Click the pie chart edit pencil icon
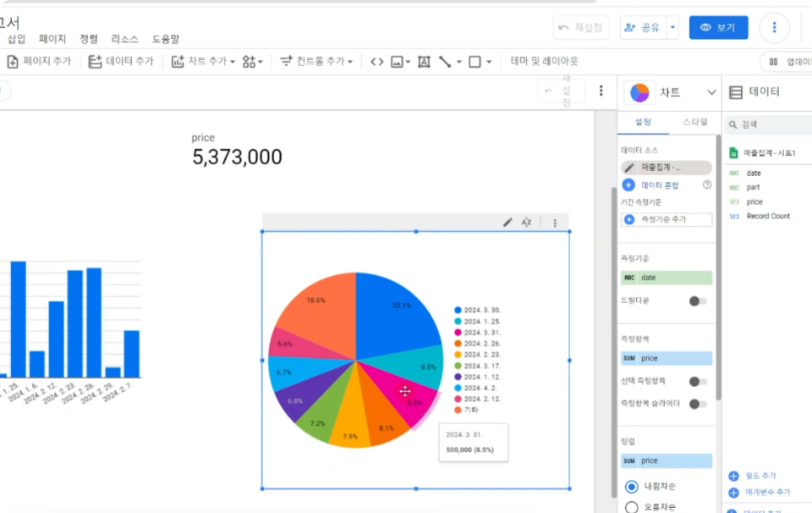Screen dimensions: 812x513 507,223
